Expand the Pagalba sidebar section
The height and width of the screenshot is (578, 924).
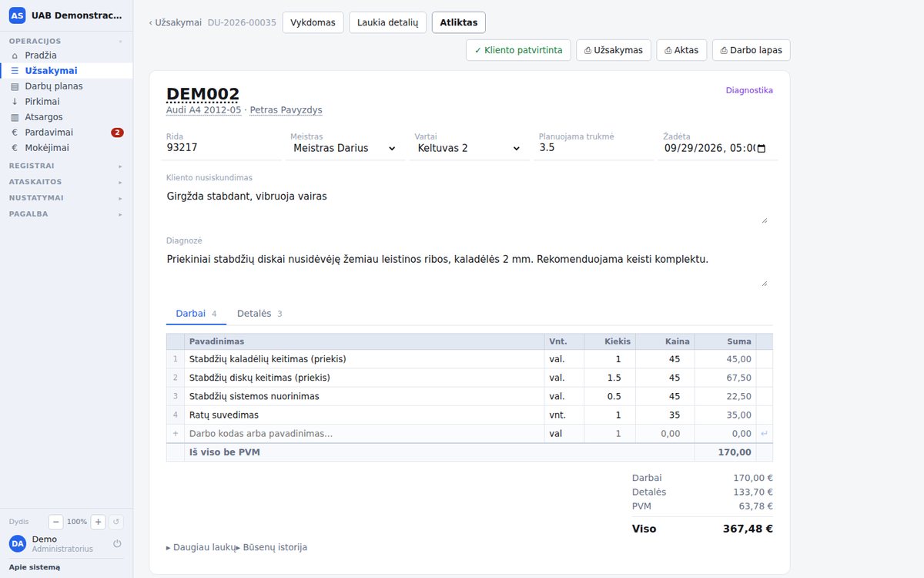pyautogui.click(x=66, y=214)
